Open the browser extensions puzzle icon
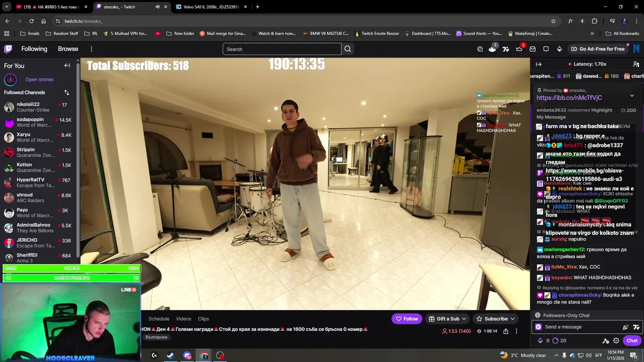644x362 pixels. pyautogui.click(x=595, y=21)
